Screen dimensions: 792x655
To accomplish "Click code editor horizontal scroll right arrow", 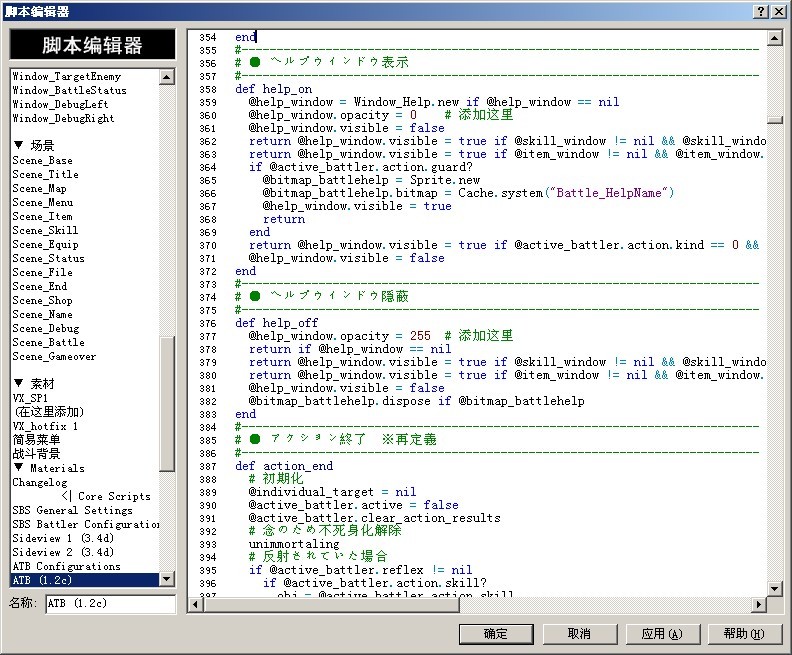I will pos(758,604).
